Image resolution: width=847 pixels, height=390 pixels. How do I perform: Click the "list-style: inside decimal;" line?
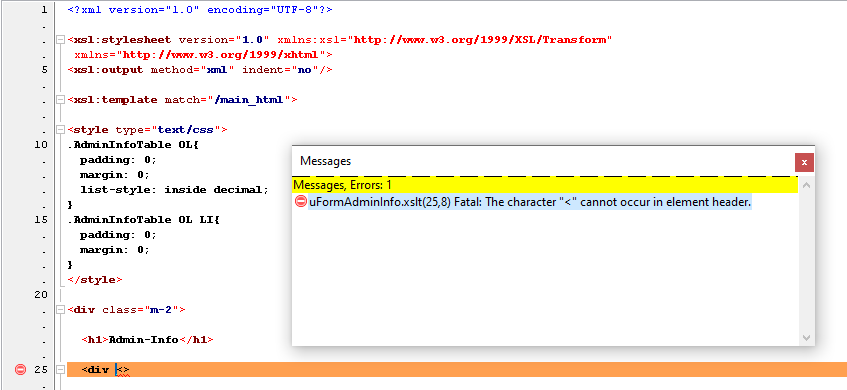coord(174,190)
